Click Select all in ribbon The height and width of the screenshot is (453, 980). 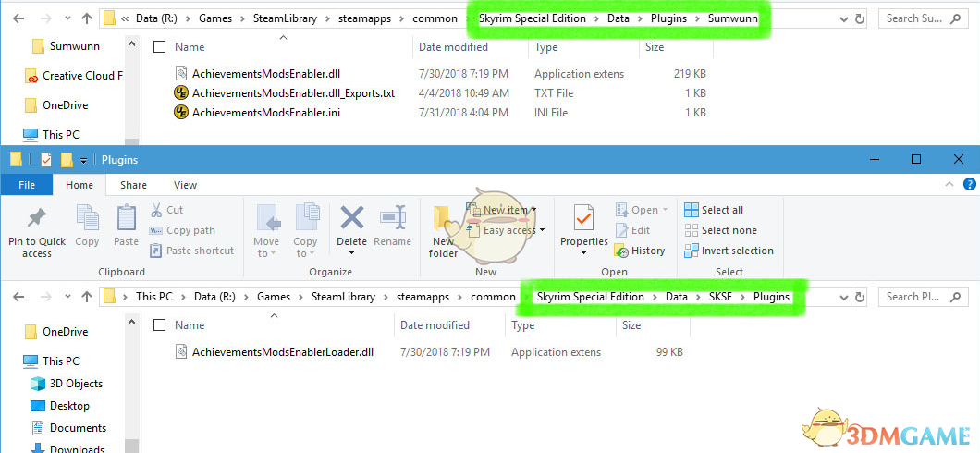coord(714,210)
